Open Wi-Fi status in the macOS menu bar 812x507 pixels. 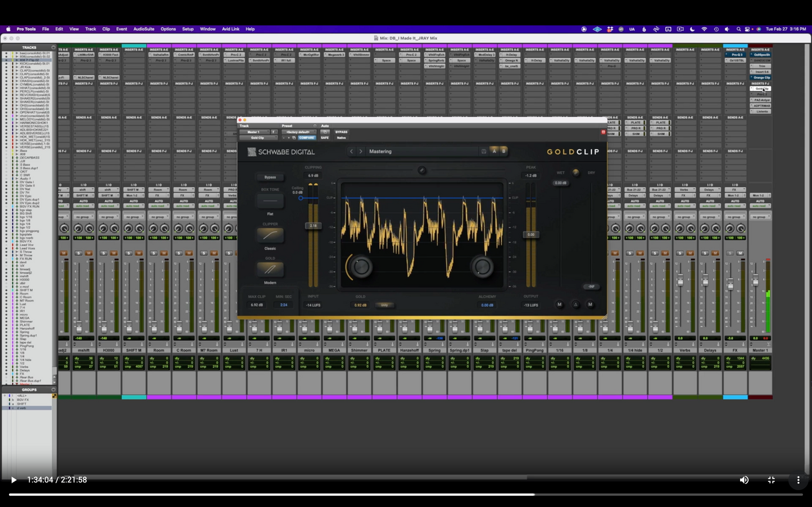704,29
